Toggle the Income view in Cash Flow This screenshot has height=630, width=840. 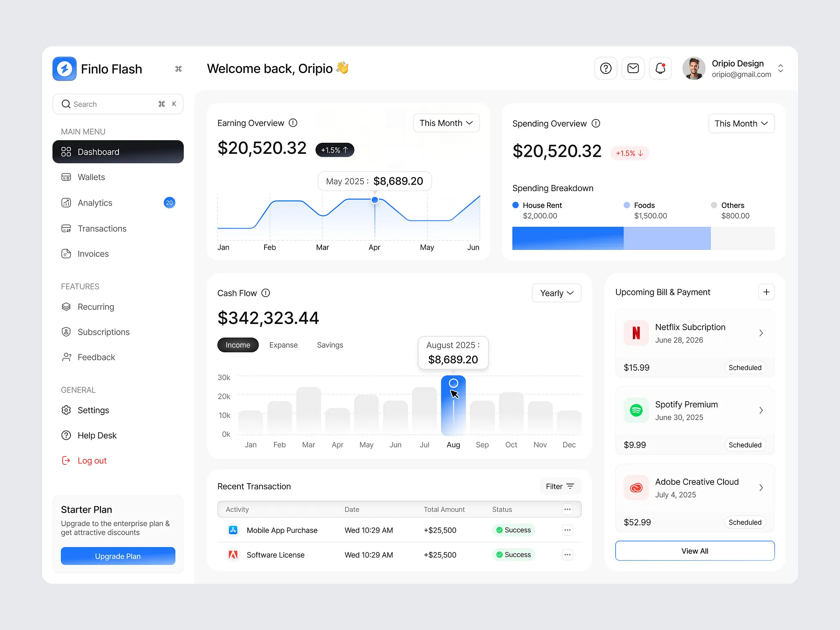point(237,345)
